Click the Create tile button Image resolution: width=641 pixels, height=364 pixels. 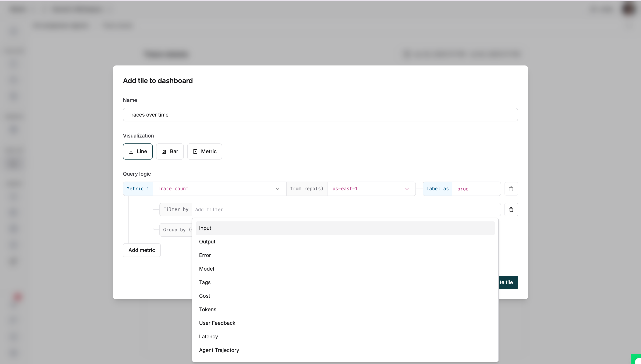tap(506, 282)
